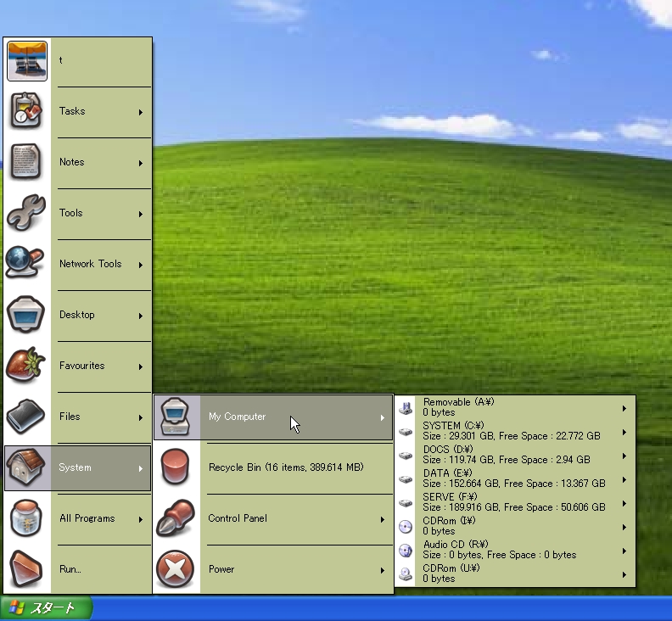Expand the Notes submenu arrow
The width and height of the screenshot is (672, 621).
pyautogui.click(x=141, y=163)
